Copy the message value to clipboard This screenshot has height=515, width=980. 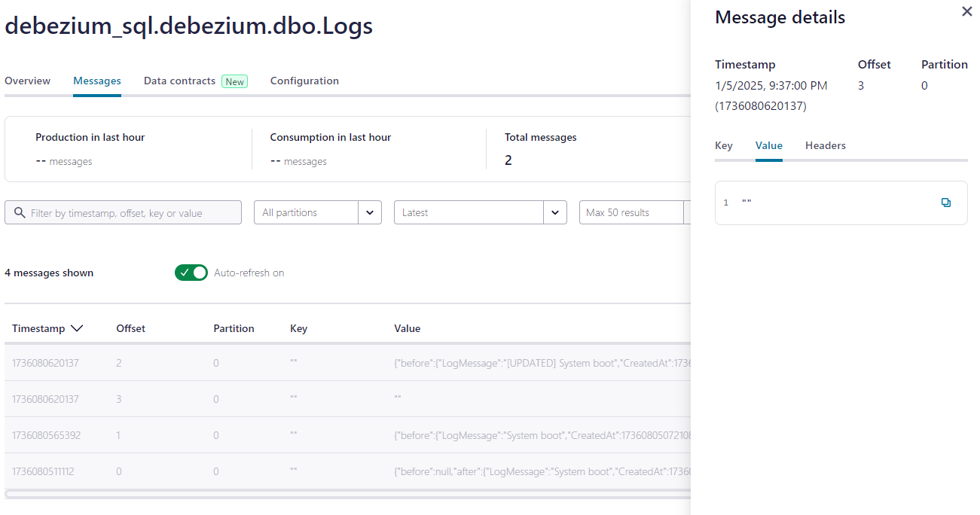pyautogui.click(x=946, y=203)
